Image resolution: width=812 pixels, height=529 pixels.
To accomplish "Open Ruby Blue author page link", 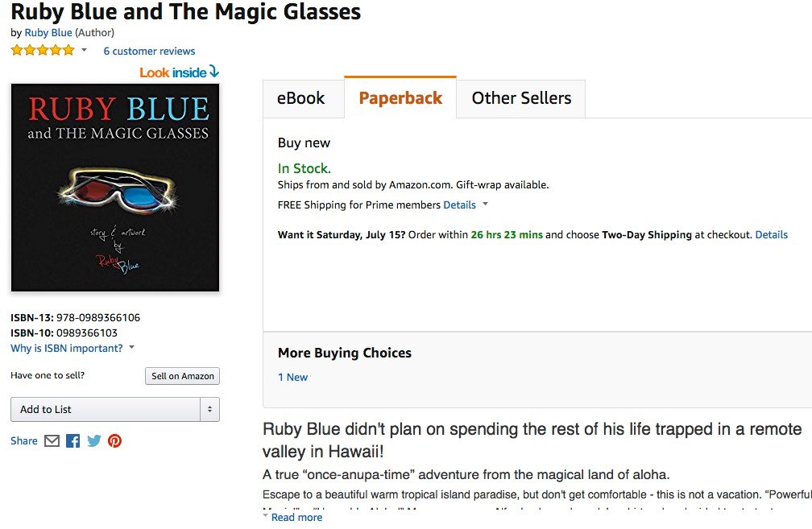I will pyautogui.click(x=48, y=32).
